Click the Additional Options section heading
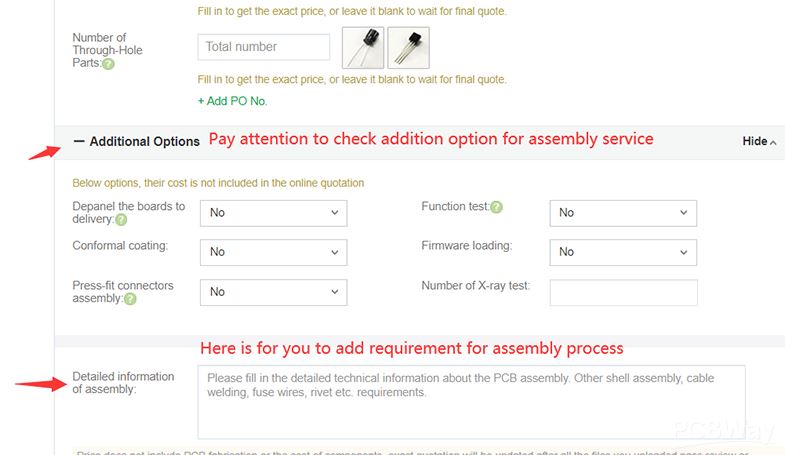The height and width of the screenshot is (455, 785). click(x=144, y=142)
